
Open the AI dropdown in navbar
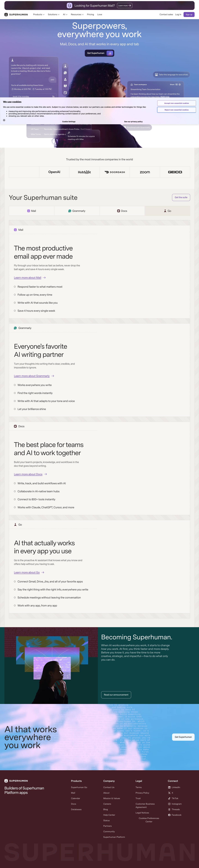(x=65, y=14)
